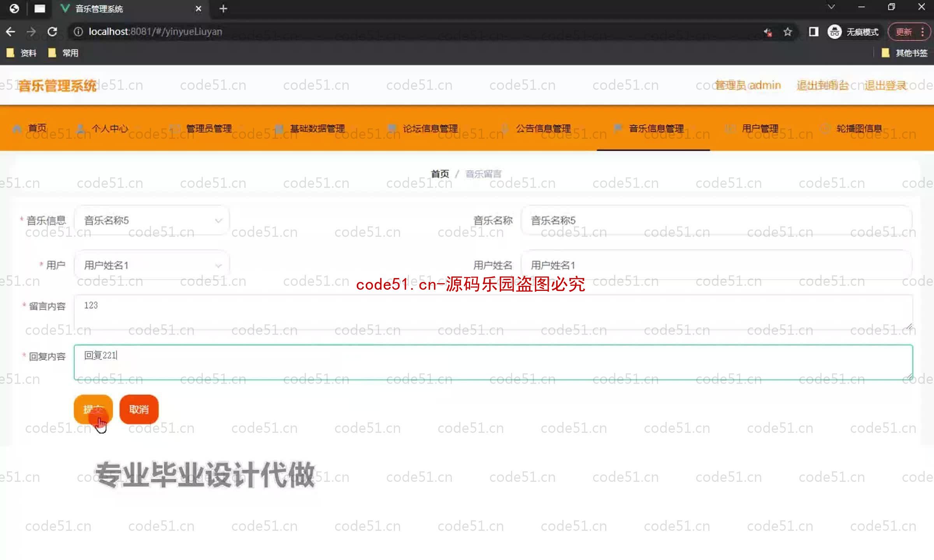Click the 首页 home menu item
The width and height of the screenshot is (934, 560).
[x=30, y=128]
